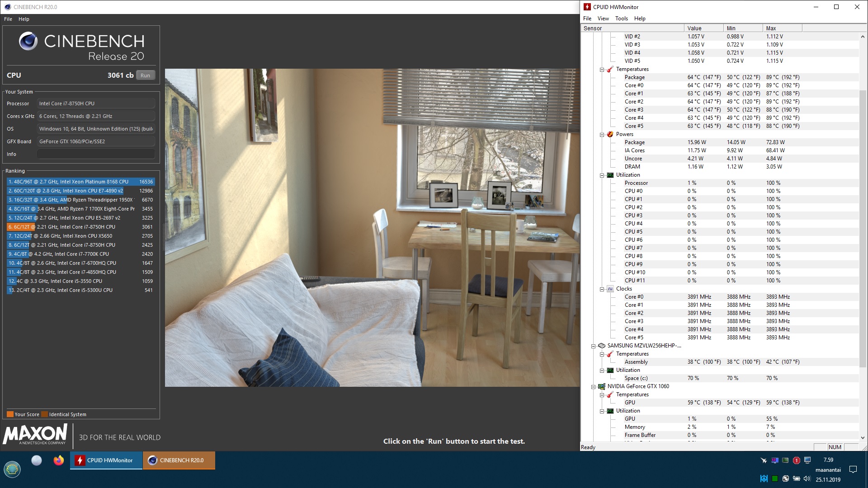Click the red alert tray icon
This screenshot has width=868, height=488.
[797, 460]
